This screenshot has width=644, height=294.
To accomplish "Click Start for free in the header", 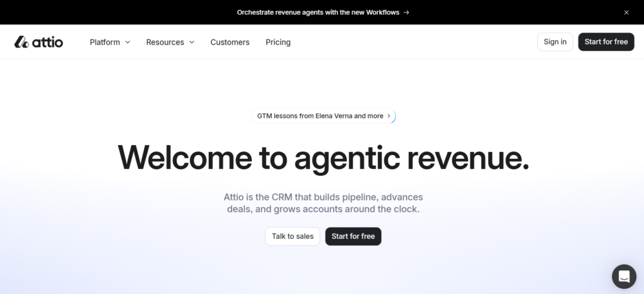I will (x=606, y=42).
